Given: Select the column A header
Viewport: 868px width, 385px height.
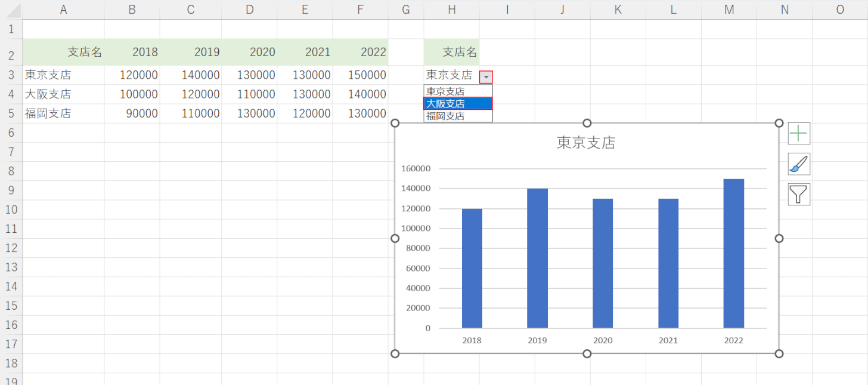Looking at the screenshot, I should coord(63,9).
